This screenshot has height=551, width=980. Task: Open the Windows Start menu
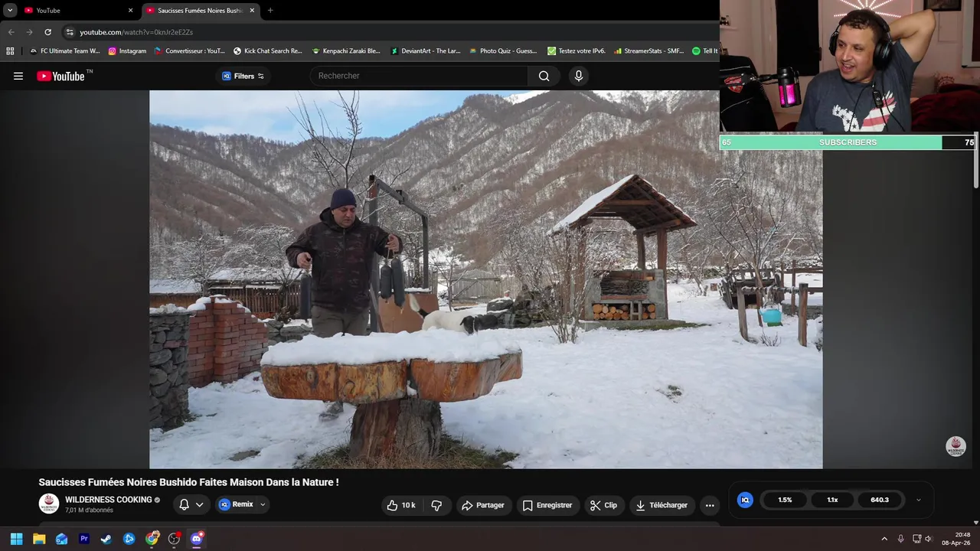click(16, 539)
